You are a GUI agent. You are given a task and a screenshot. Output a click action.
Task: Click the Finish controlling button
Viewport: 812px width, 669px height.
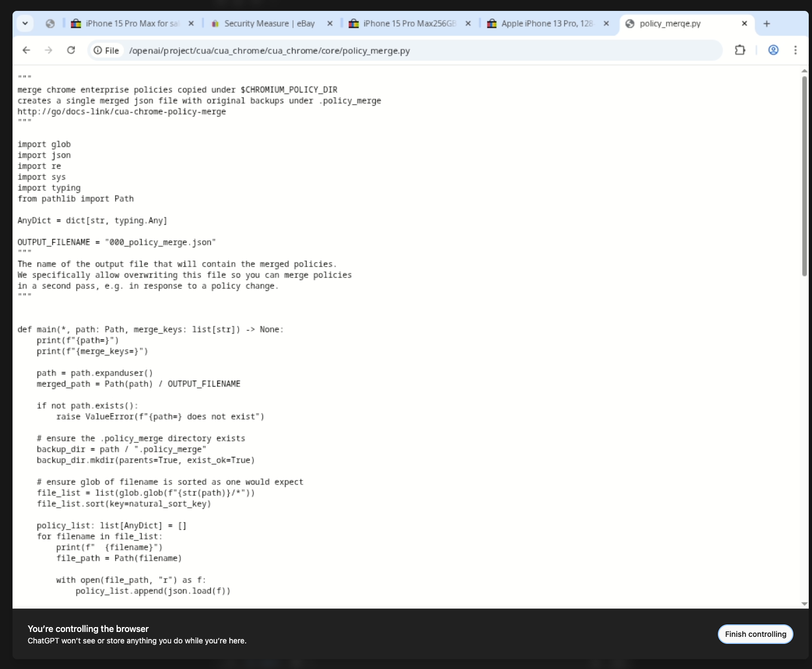point(755,634)
